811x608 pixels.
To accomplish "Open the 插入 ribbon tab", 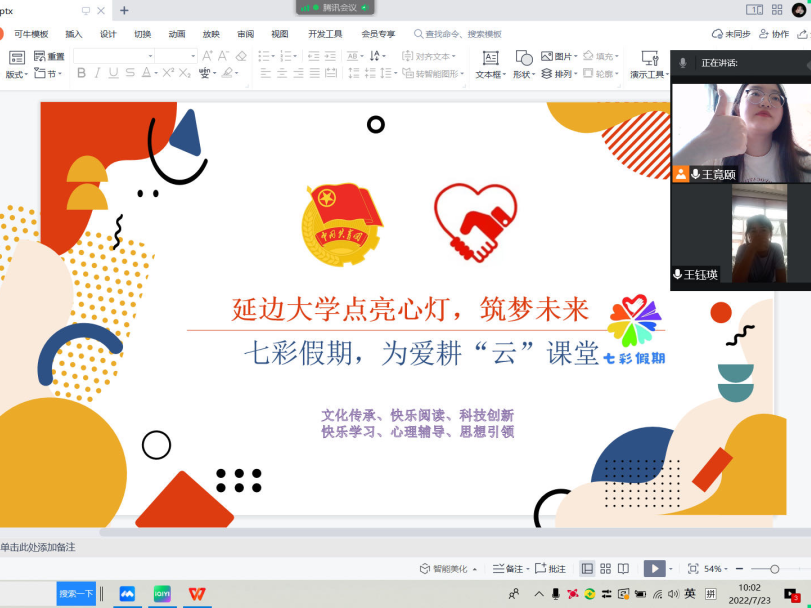I will pos(73,34).
